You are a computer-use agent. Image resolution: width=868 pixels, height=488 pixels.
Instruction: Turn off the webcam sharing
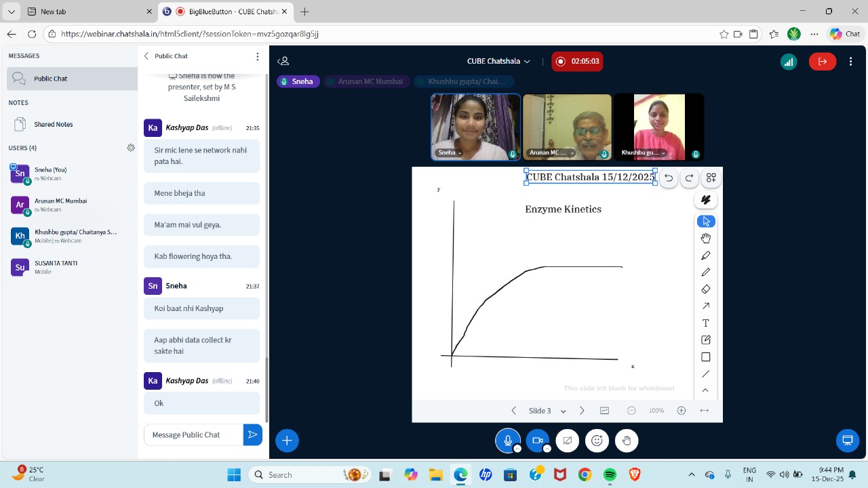coord(537,441)
